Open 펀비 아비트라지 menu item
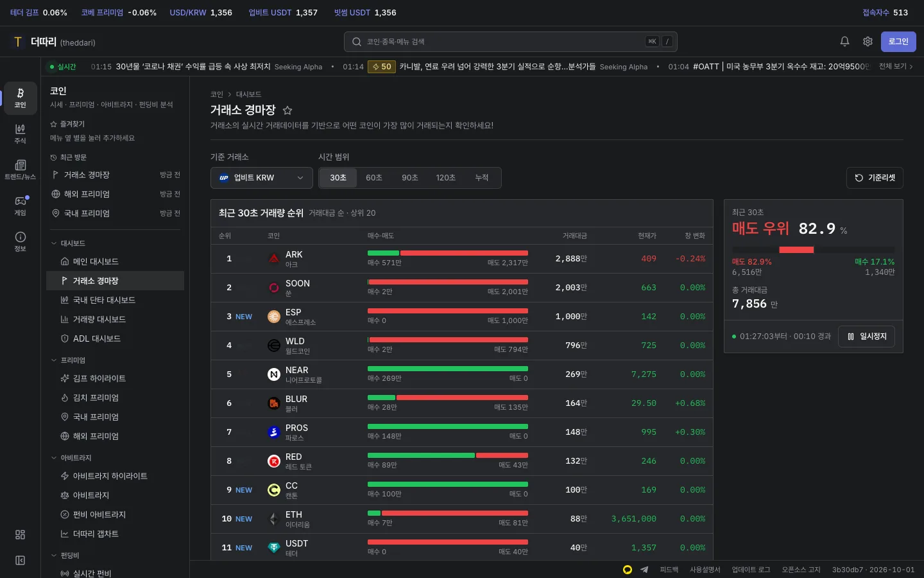This screenshot has width=924, height=578. tap(116, 514)
